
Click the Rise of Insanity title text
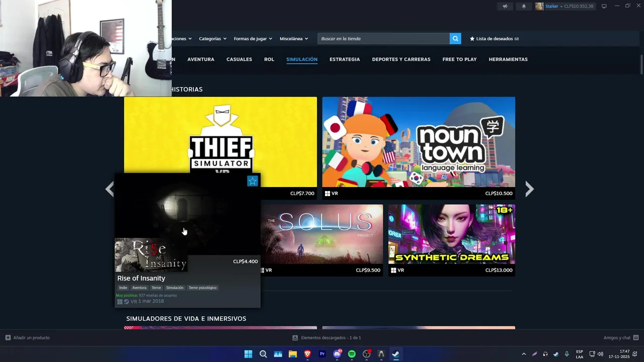[x=141, y=278]
